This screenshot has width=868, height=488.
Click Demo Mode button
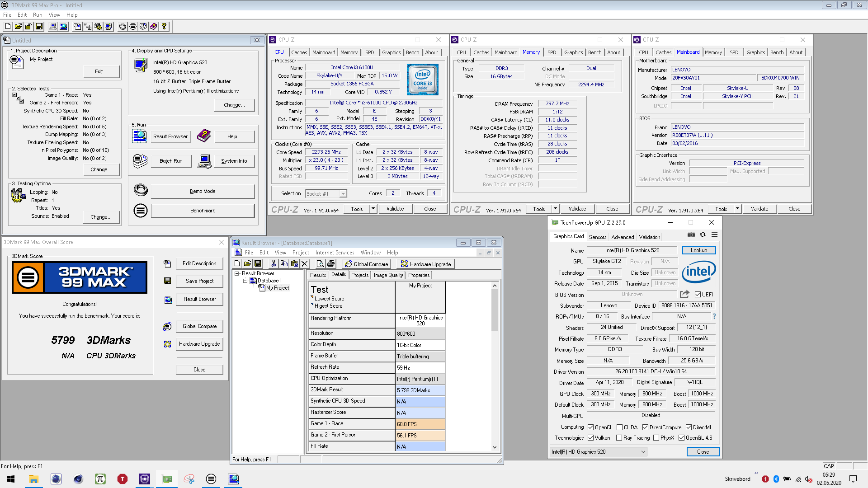[x=203, y=192]
